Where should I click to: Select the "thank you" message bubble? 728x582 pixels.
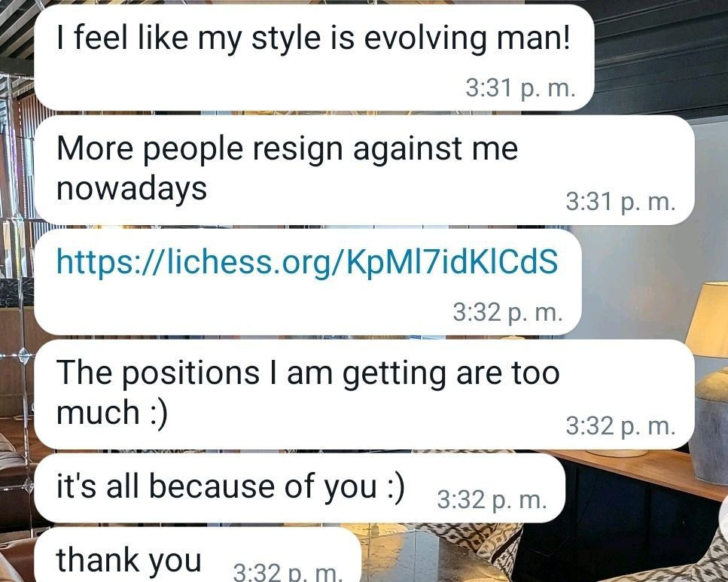coord(198,555)
